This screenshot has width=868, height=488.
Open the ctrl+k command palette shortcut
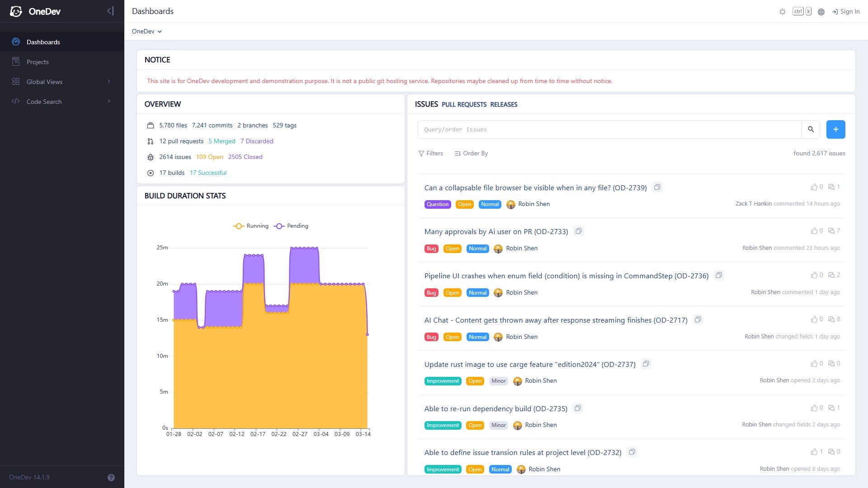pos(802,11)
